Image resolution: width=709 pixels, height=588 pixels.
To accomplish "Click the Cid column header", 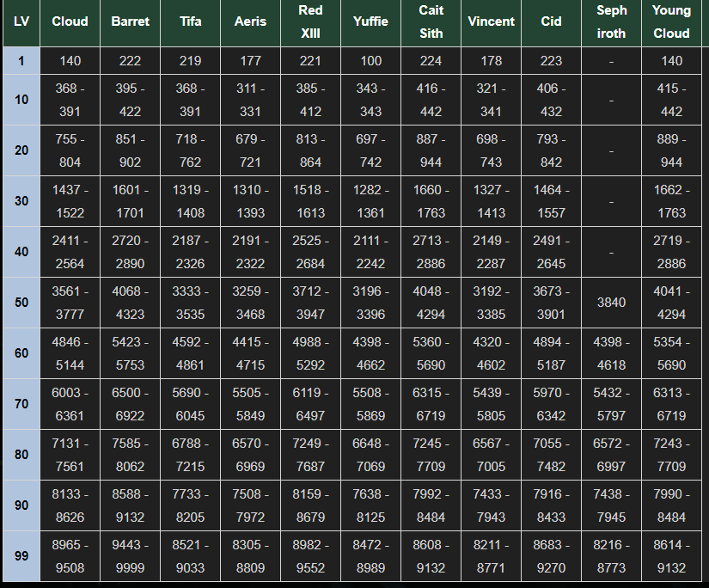I will 551,21.
